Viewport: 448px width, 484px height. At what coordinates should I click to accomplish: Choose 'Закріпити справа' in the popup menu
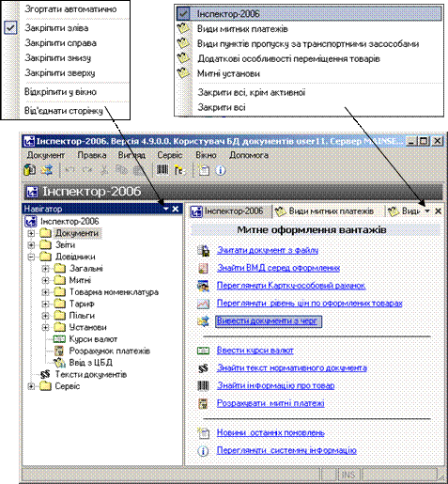[60, 43]
